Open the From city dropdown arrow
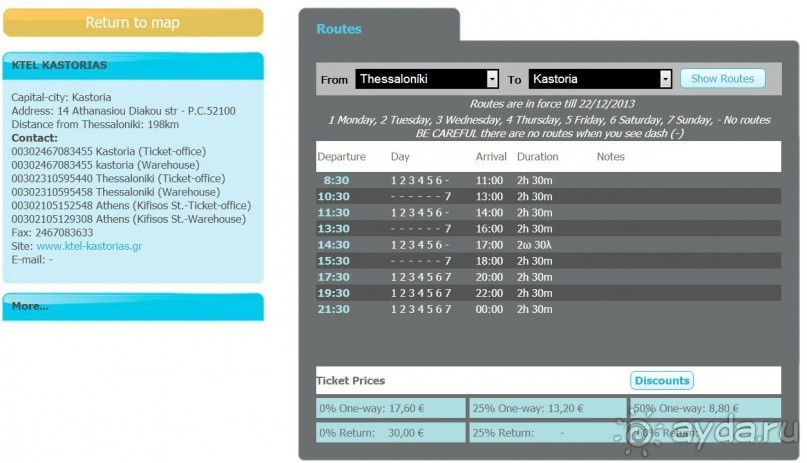Viewport: 807px width, 463px height. pos(492,79)
